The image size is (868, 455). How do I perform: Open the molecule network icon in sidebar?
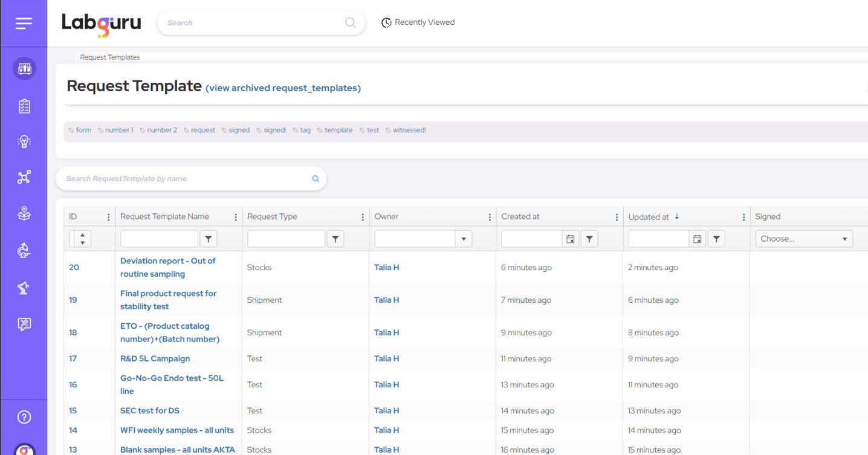click(24, 176)
